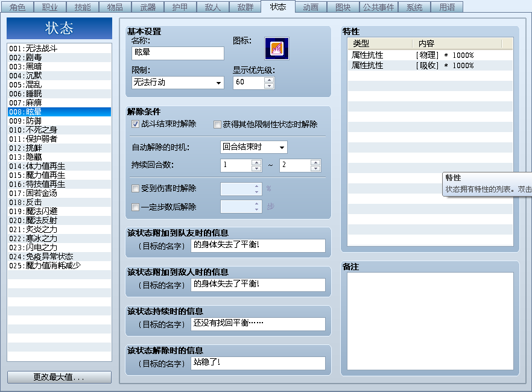Increase minimum 持续回合数 with up arrow
The image size is (532, 392).
point(256,162)
